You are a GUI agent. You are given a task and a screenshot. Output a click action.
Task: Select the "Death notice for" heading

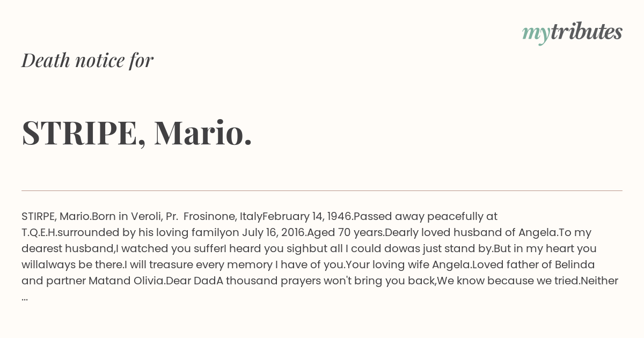click(87, 61)
